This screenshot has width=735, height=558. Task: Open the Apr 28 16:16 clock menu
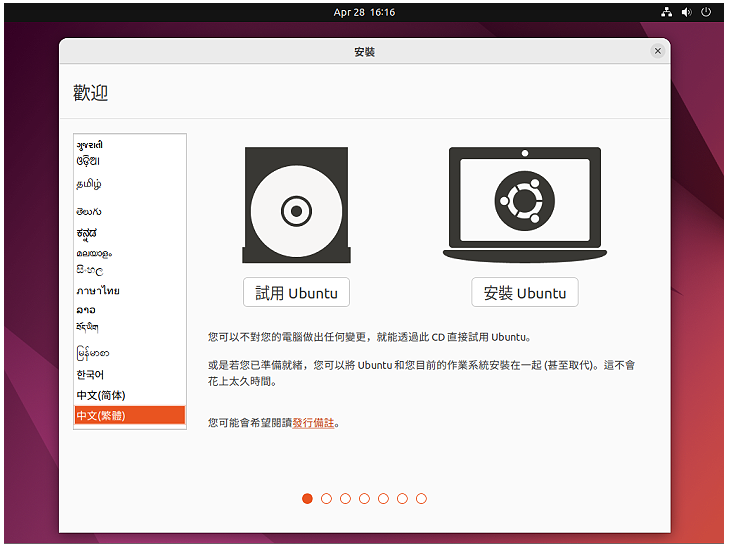pos(364,12)
